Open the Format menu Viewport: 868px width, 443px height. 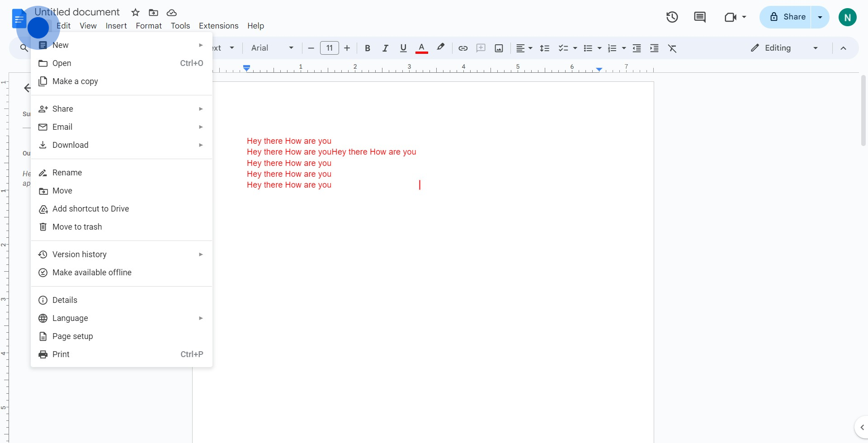point(149,26)
